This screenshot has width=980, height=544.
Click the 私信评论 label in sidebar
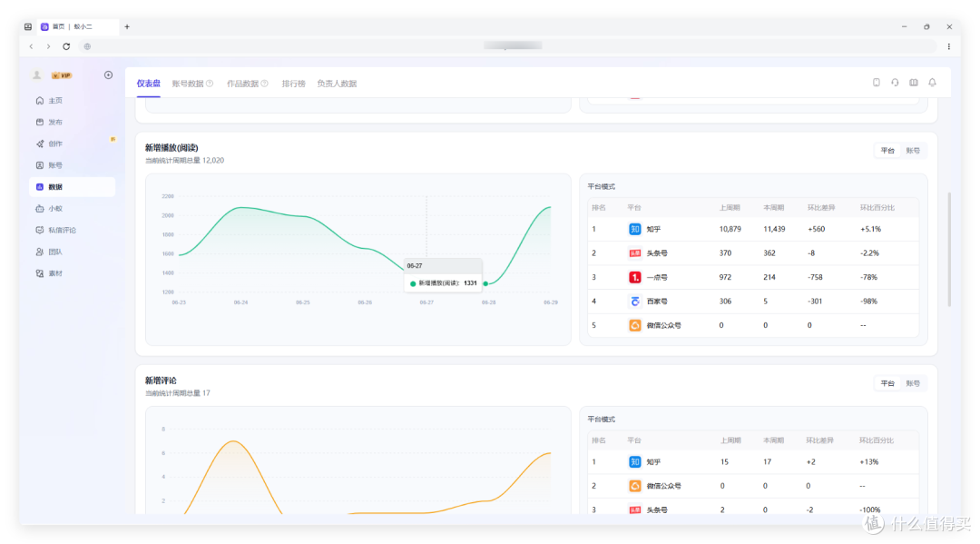click(x=62, y=230)
